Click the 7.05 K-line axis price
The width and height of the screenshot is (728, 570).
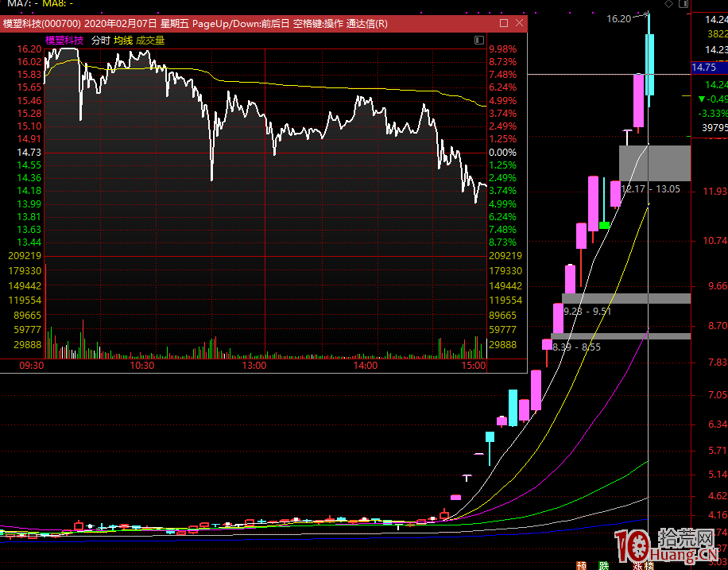pyautogui.click(x=718, y=395)
